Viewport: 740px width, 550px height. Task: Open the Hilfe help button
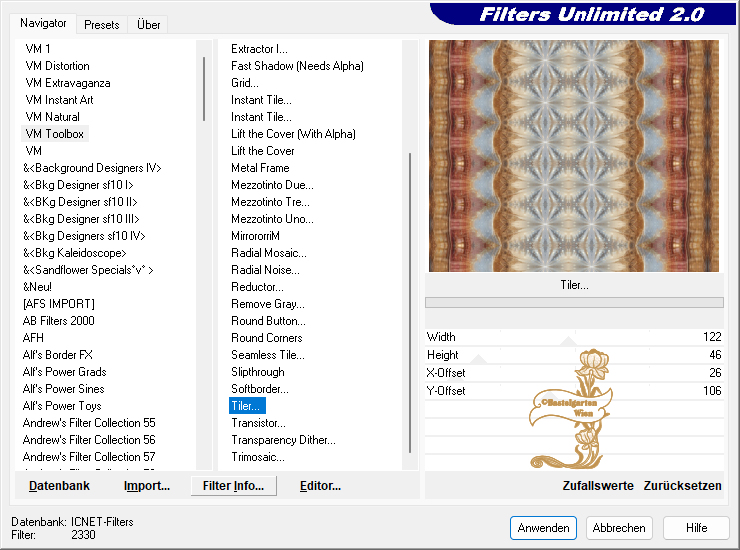point(696,528)
